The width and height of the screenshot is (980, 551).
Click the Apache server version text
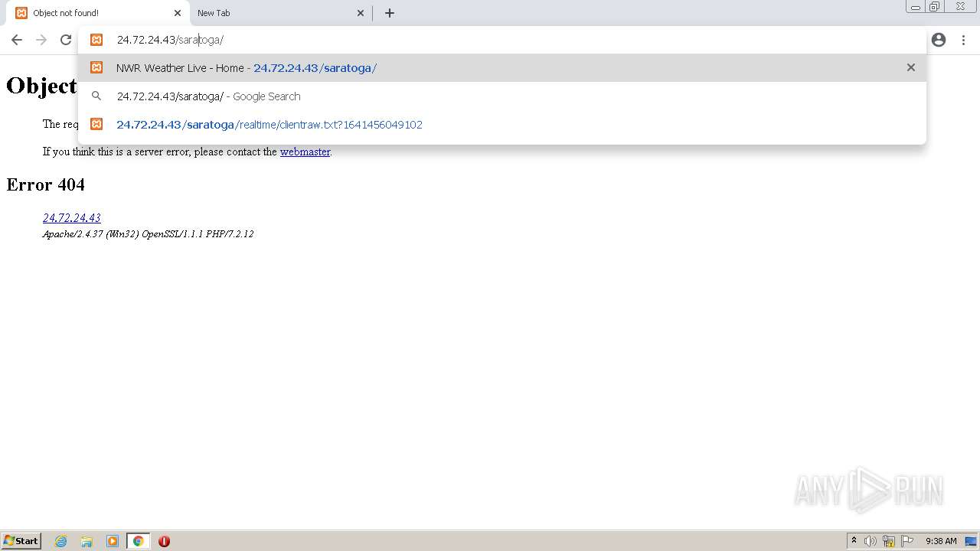click(x=148, y=234)
